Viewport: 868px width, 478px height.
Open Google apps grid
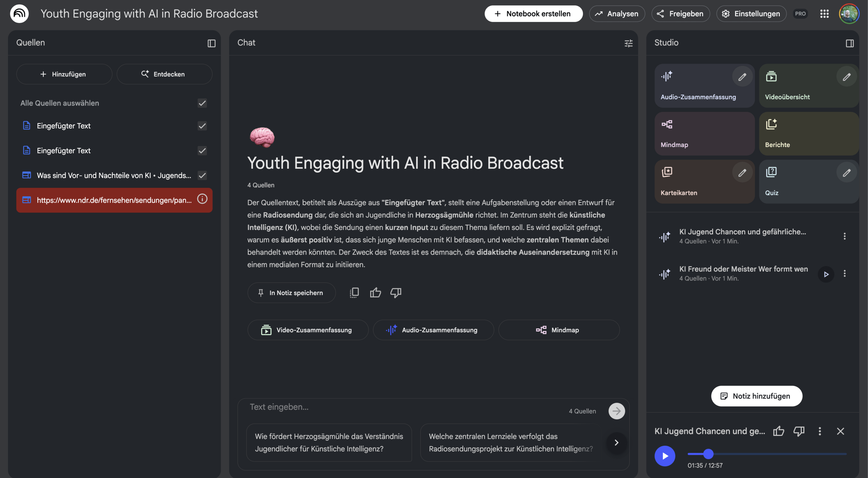pos(824,14)
